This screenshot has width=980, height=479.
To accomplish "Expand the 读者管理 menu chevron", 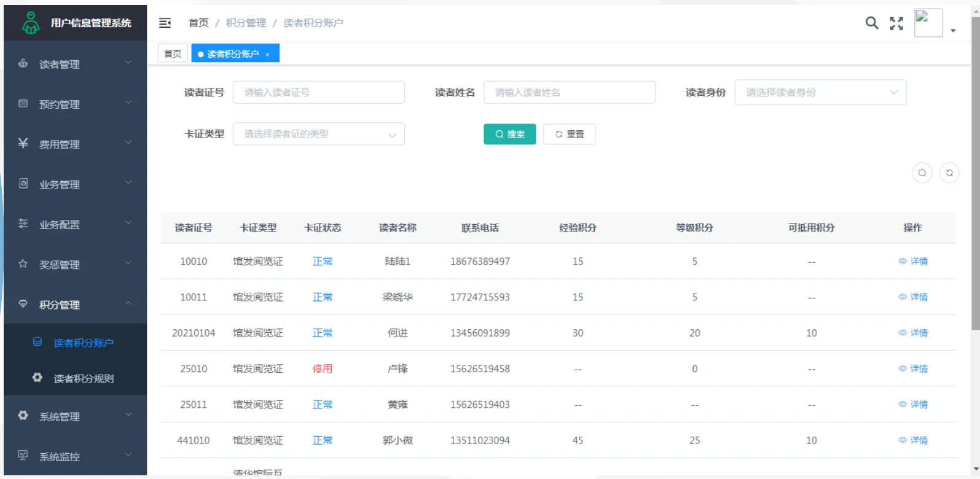I will 128,62.
